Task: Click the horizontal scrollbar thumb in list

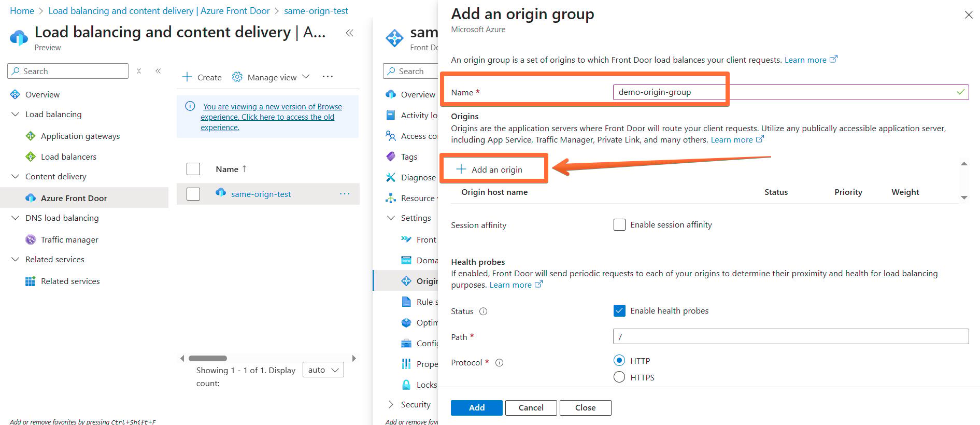Action: pos(208,358)
